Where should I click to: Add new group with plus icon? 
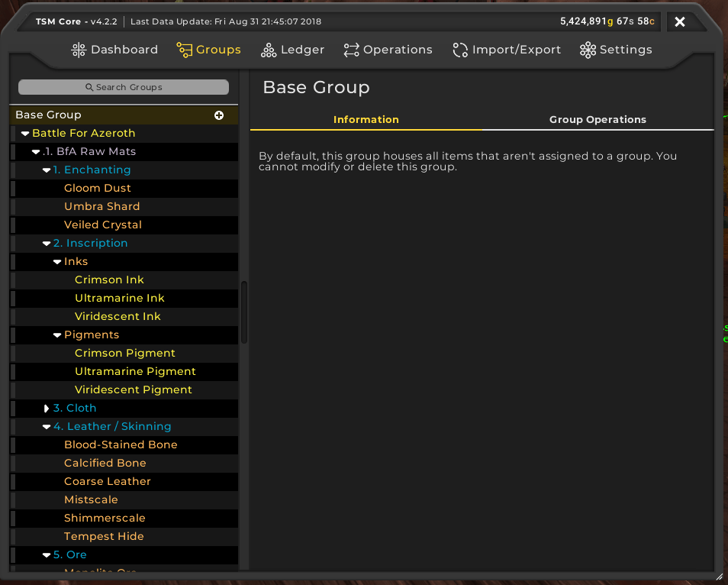(x=219, y=115)
